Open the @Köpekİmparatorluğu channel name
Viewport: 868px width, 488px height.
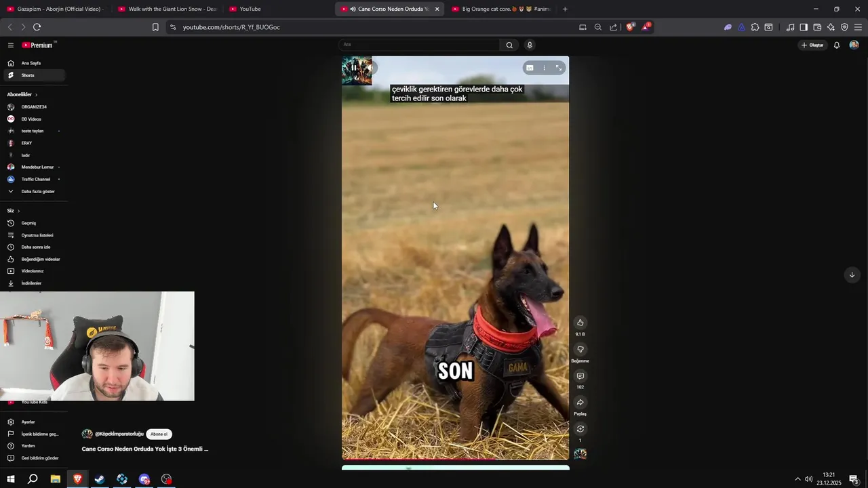click(x=119, y=434)
